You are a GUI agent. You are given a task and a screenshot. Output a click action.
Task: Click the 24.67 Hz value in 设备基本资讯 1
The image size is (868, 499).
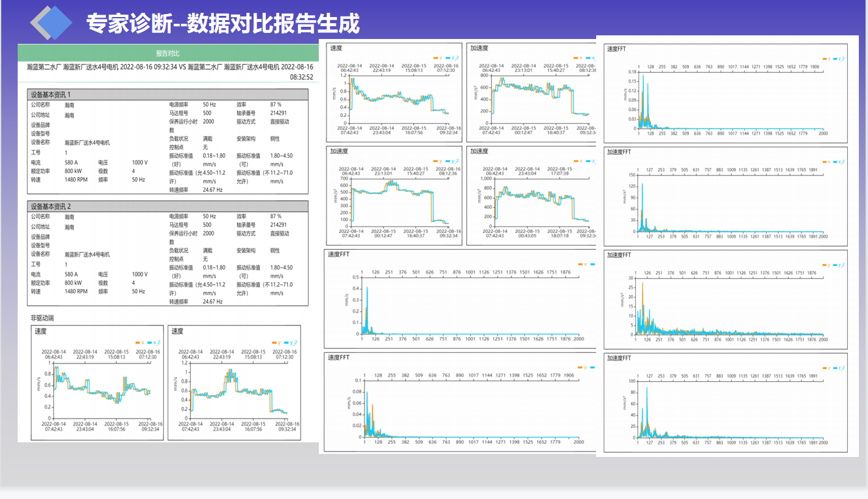(x=212, y=189)
